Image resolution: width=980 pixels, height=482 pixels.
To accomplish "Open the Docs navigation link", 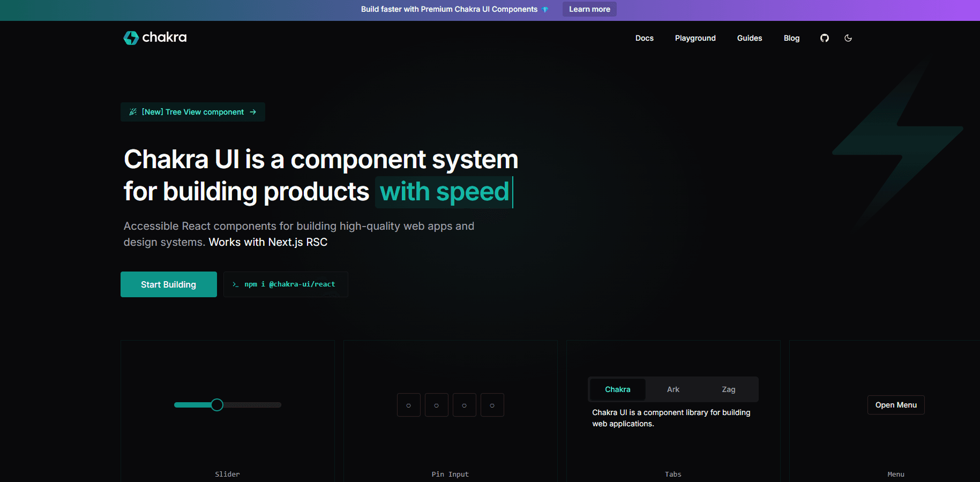I will point(644,38).
